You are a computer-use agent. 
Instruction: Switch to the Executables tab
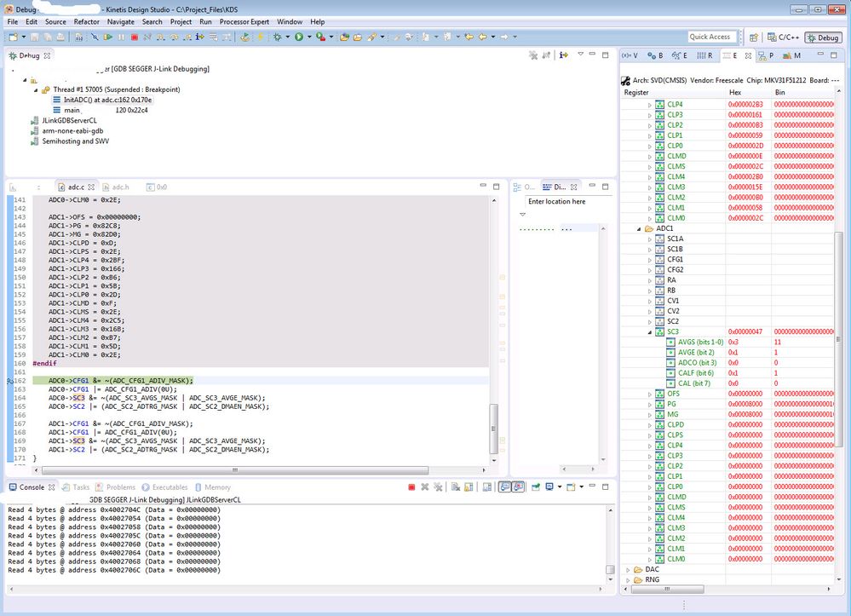point(165,487)
